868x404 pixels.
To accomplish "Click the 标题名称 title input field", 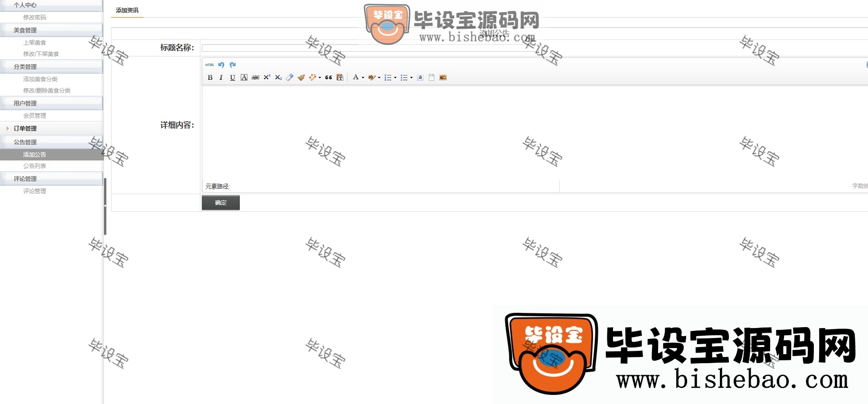I will pyautogui.click(x=535, y=48).
